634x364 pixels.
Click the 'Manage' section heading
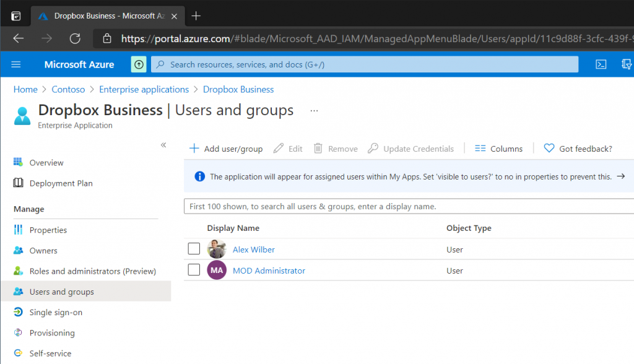pos(29,209)
